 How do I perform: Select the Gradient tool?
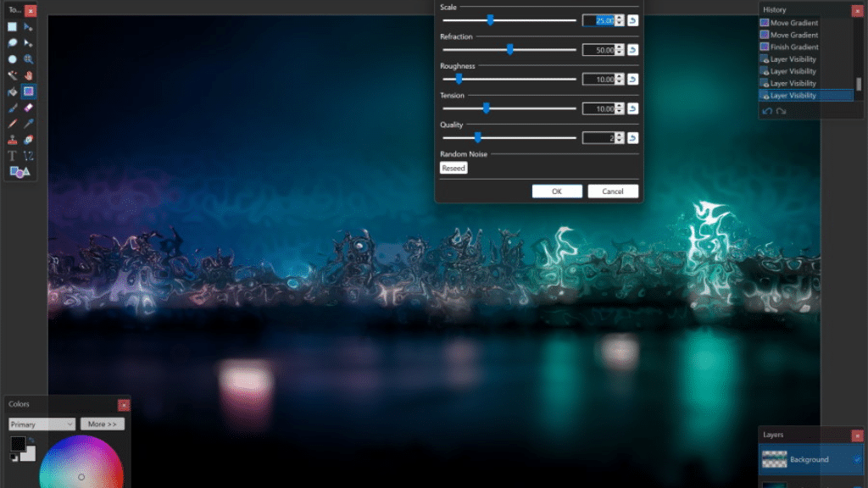point(28,91)
